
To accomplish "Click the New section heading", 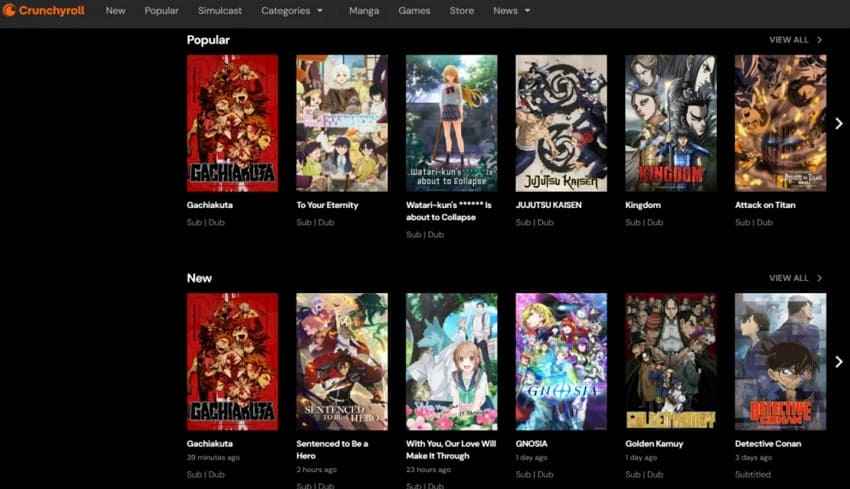I will [199, 278].
